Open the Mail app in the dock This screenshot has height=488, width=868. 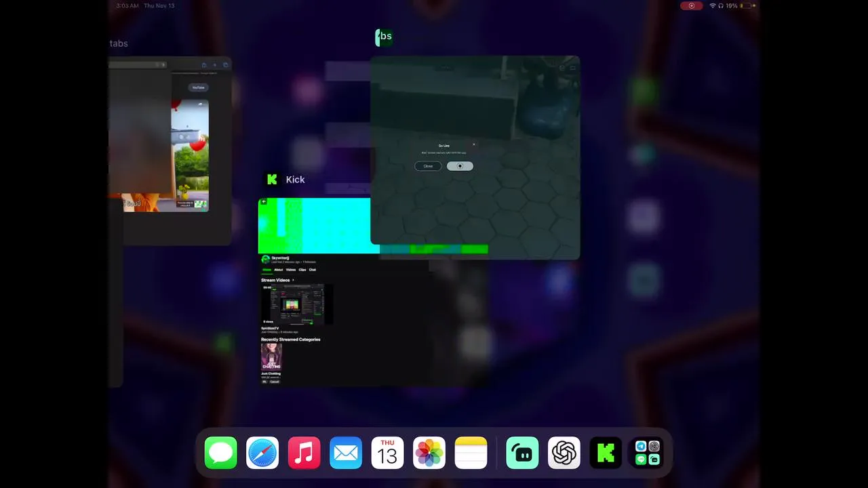pos(346,453)
